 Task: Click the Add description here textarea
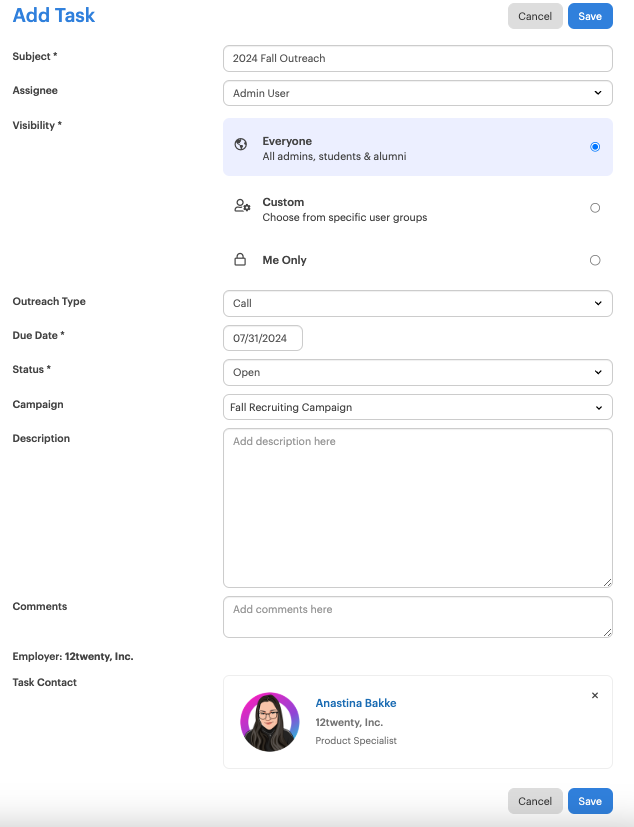tap(418, 508)
